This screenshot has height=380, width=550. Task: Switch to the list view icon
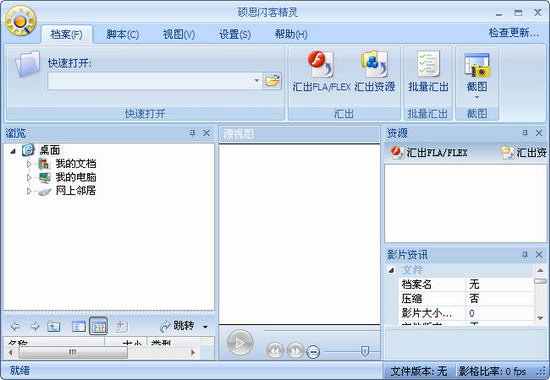coord(79,327)
